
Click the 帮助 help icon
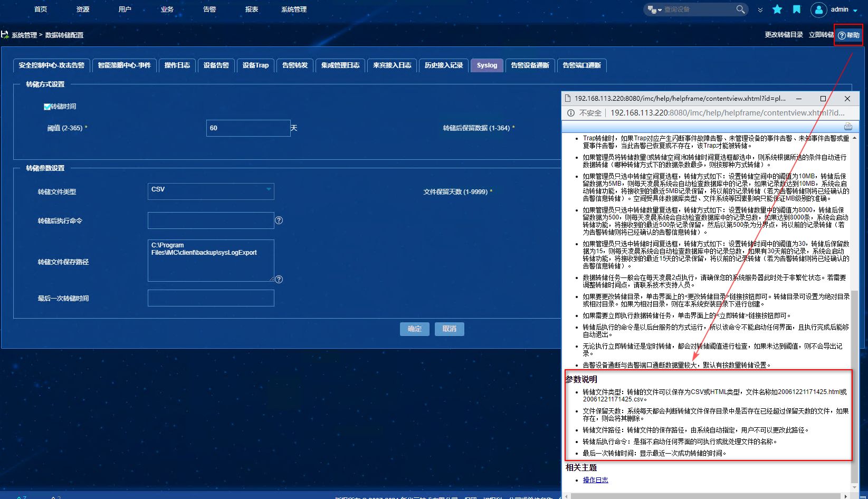(x=842, y=35)
